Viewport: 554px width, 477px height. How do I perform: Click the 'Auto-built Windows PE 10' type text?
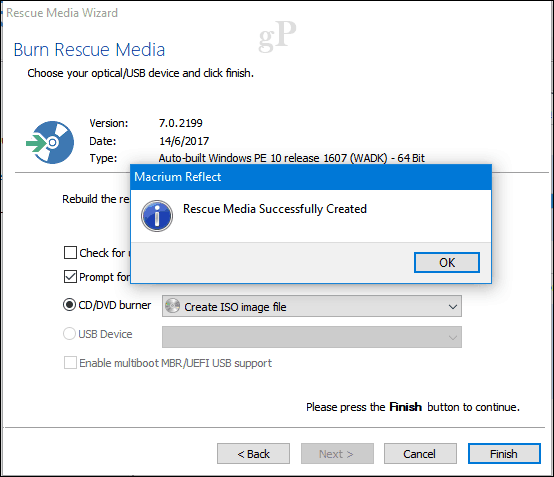click(x=291, y=158)
